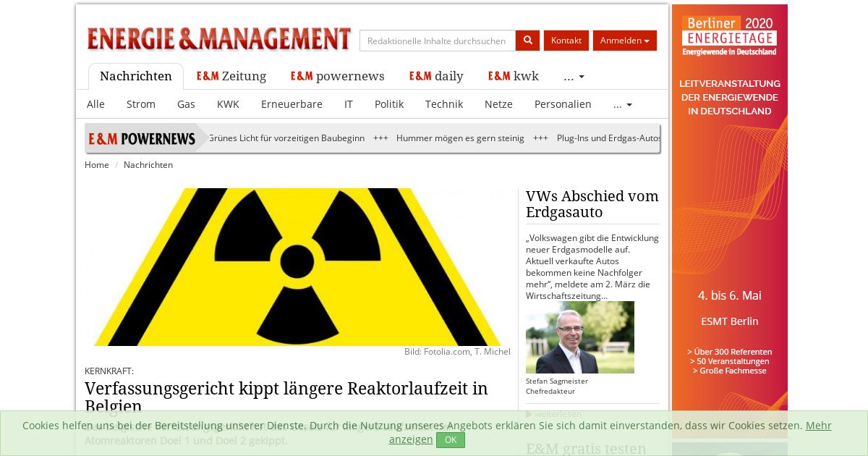
Task: Click the E&M gratis testen heading
Action: coord(586,449)
